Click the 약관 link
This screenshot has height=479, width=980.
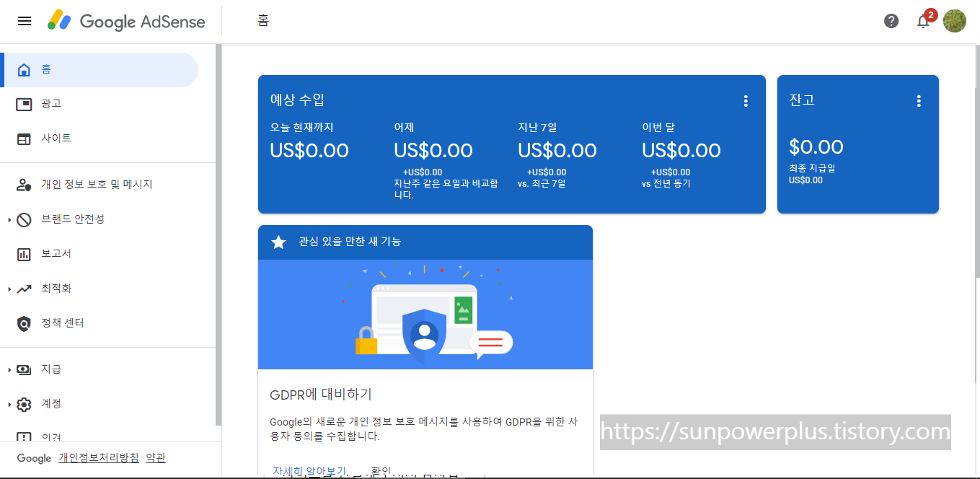tap(156, 458)
